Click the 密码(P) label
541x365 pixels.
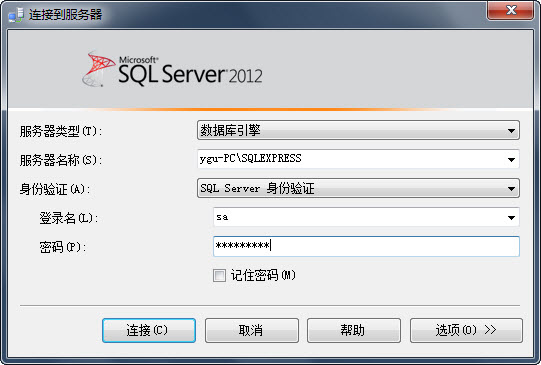point(62,247)
